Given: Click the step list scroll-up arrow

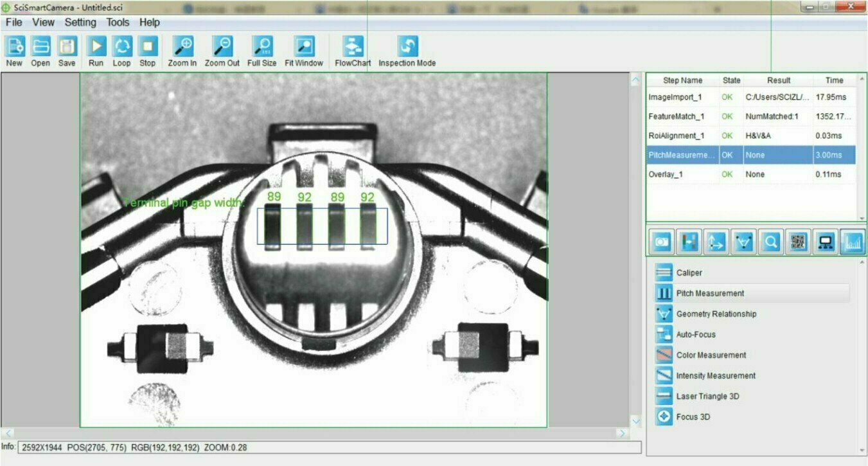Looking at the screenshot, I should tap(861, 79).
